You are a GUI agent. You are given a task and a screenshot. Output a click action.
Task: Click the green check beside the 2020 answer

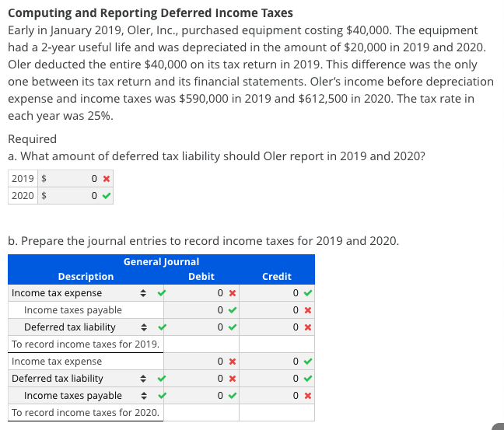pos(107,195)
